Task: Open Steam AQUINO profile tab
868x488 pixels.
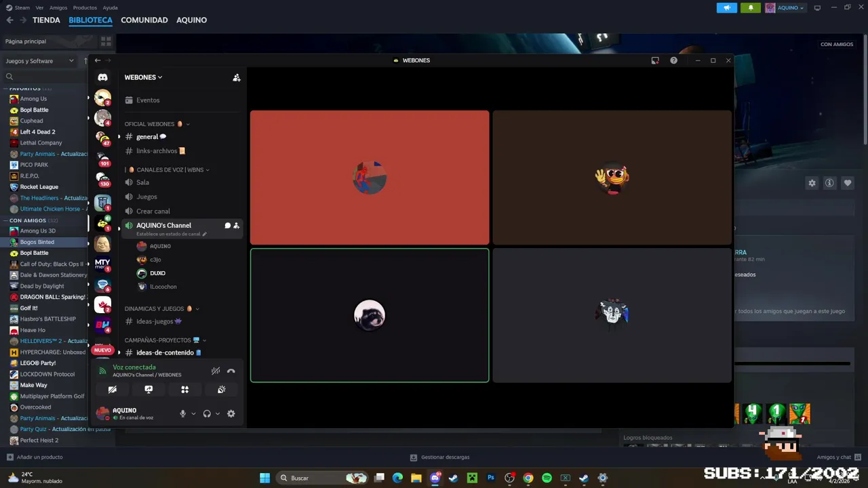Action: 192,20
